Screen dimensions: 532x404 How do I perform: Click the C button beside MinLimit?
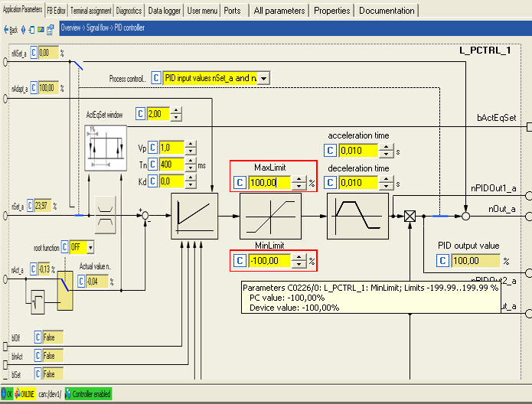[240, 261]
